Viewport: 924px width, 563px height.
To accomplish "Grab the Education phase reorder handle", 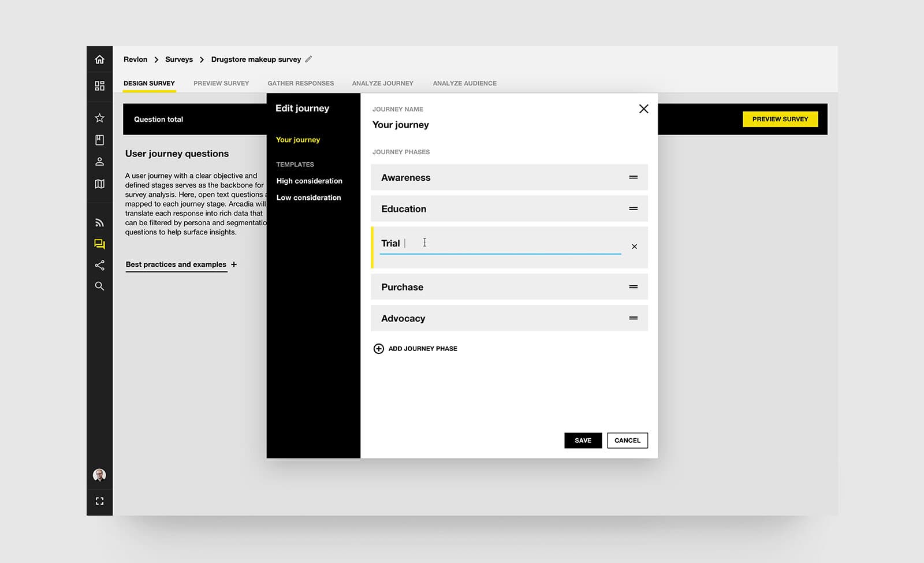I will click(633, 208).
